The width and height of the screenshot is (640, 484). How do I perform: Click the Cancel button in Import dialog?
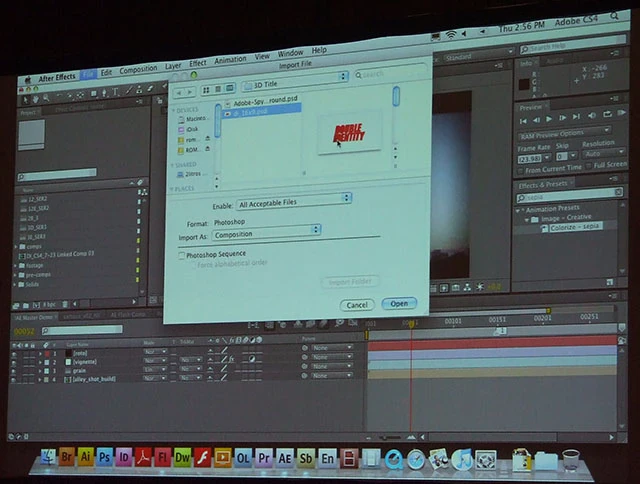(357, 305)
